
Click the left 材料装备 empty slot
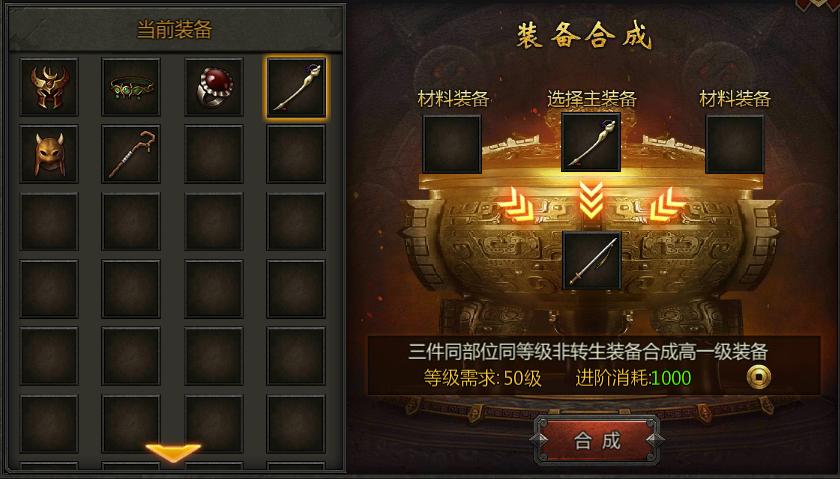pos(452,144)
